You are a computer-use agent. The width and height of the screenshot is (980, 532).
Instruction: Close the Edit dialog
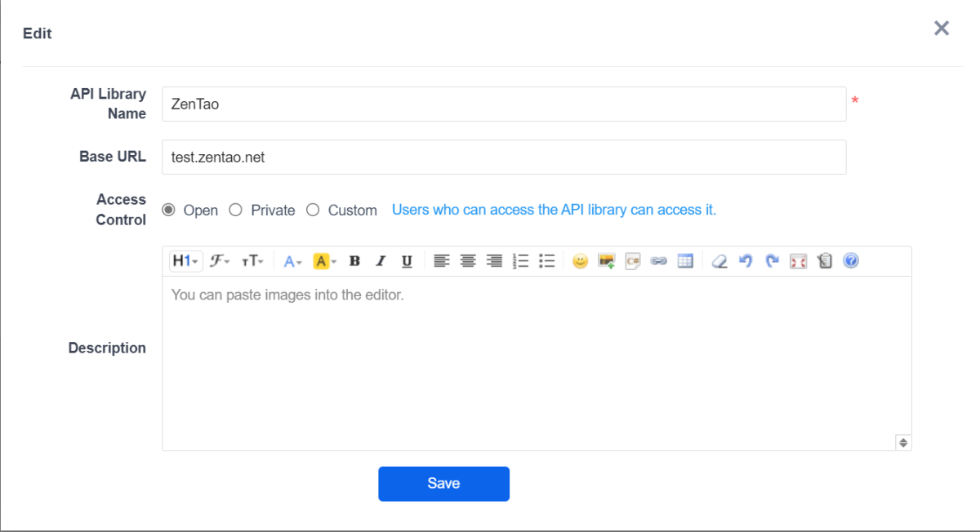(942, 29)
